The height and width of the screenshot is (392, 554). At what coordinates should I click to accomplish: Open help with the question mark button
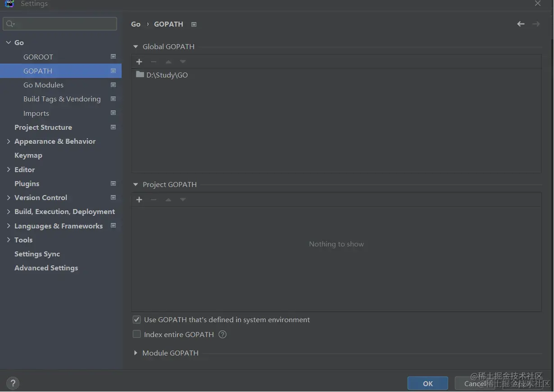point(13,383)
